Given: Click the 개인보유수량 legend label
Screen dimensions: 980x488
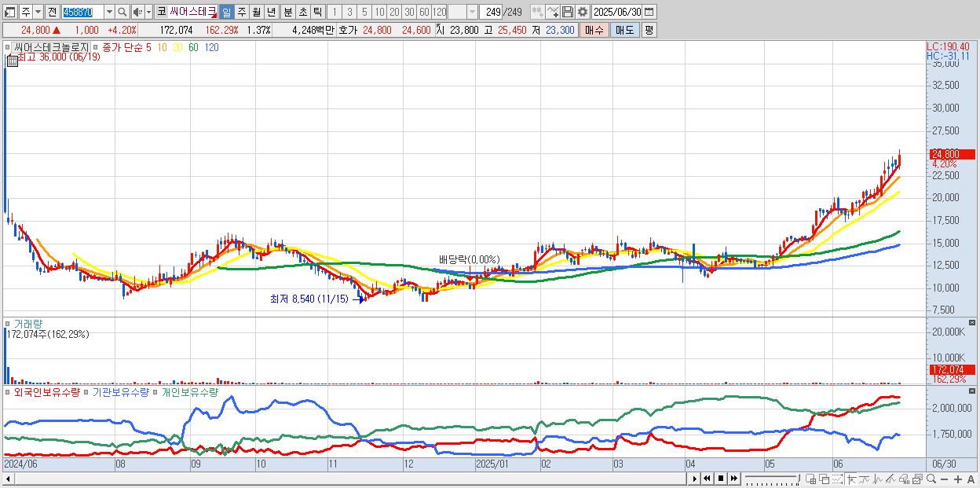Looking at the screenshot, I should pos(190,391).
